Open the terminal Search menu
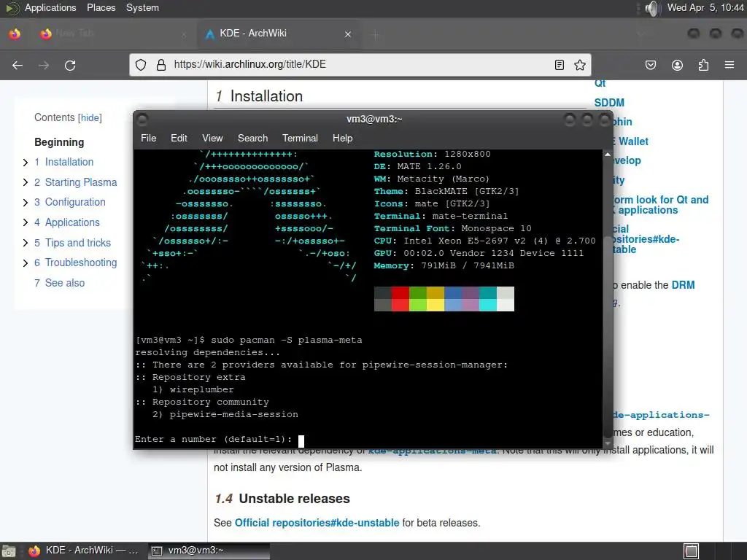747x560 pixels. (x=252, y=138)
